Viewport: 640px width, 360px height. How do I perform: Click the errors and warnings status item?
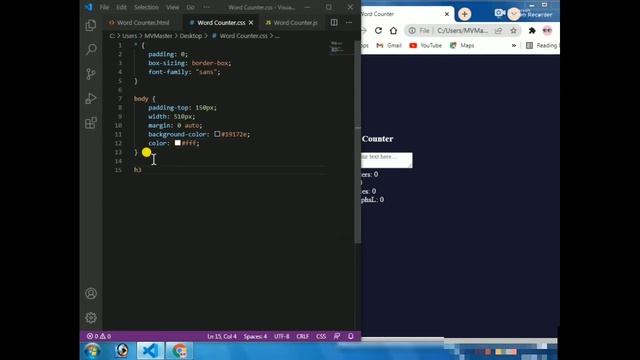pos(98,336)
